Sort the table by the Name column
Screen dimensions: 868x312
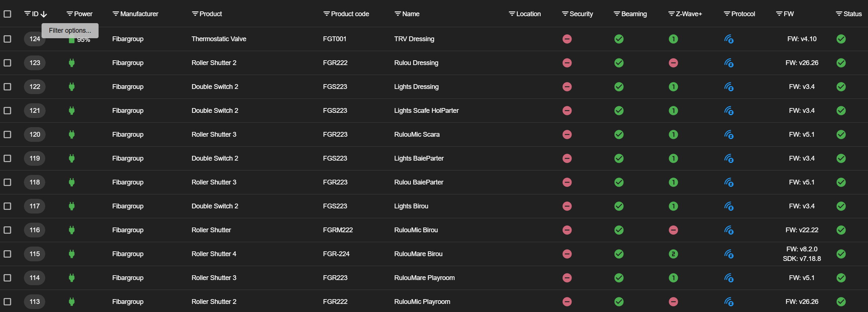click(x=410, y=14)
